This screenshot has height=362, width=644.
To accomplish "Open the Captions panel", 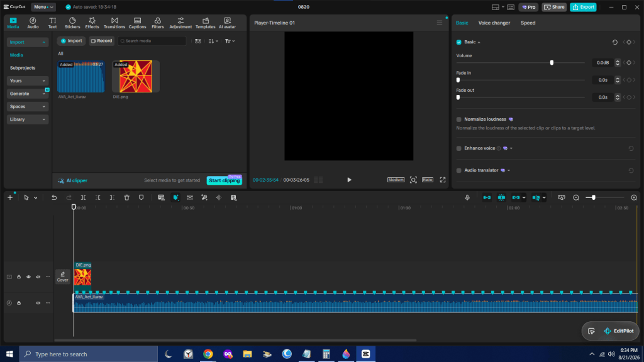I will point(137,23).
